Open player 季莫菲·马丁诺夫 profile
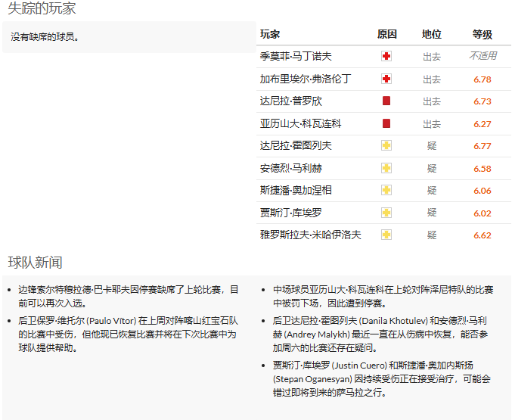Image resolution: width=512 pixels, height=420 pixels. (296, 56)
